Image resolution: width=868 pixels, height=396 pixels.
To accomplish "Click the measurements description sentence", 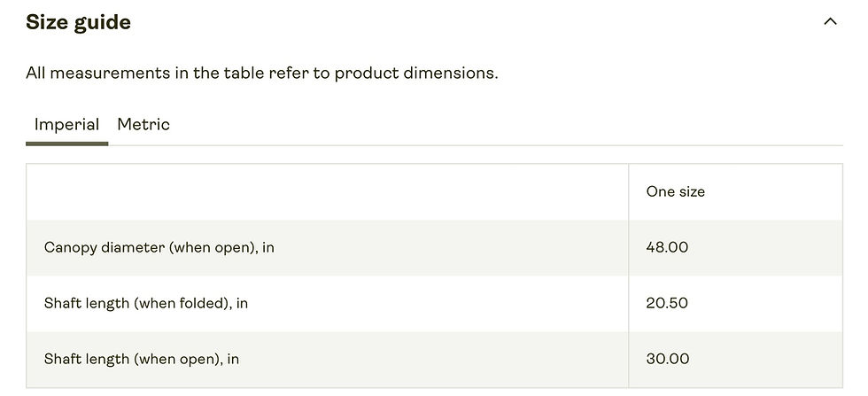I will [262, 74].
